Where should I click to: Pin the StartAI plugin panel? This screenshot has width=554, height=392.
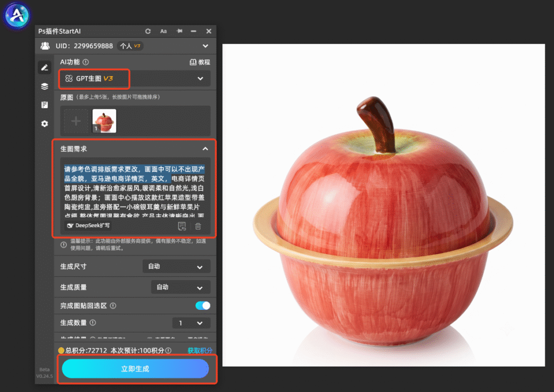[x=180, y=31]
